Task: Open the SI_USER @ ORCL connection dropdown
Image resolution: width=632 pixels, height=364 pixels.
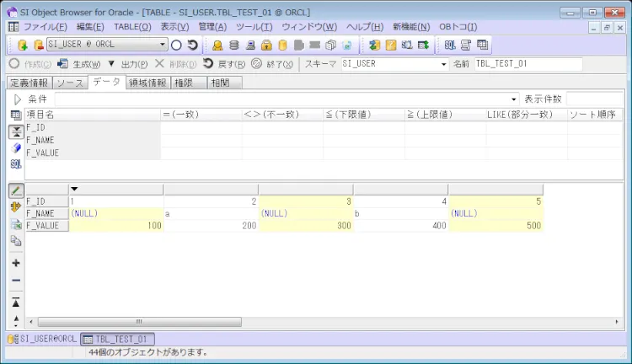Action: (x=162, y=44)
